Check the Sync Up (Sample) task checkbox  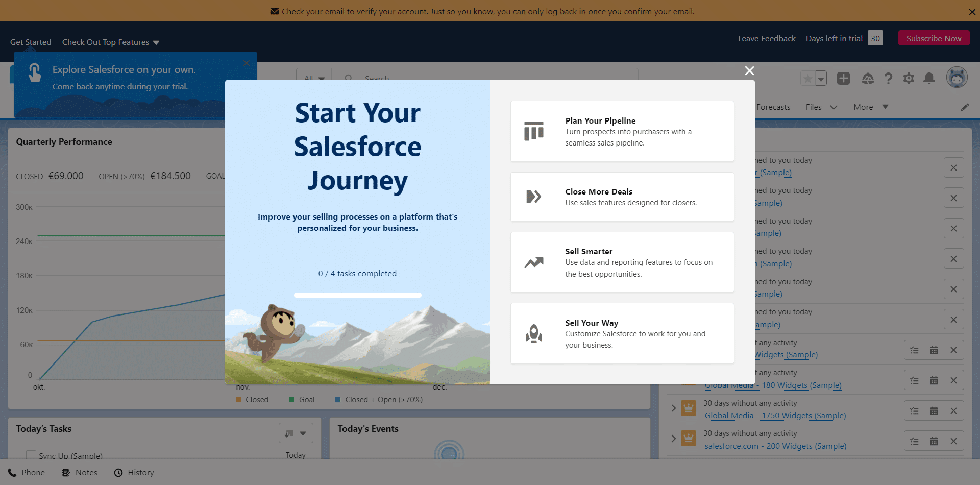click(31, 455)
